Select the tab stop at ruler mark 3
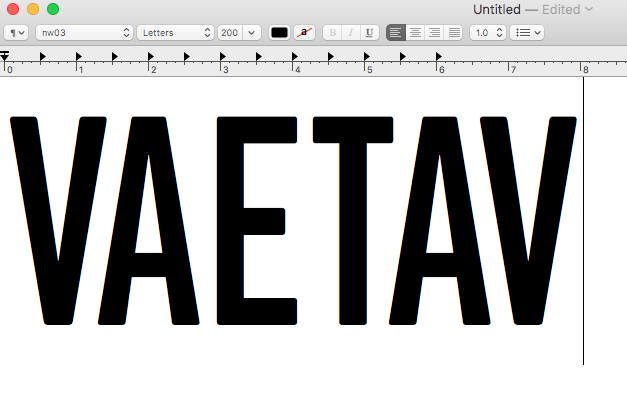Screen dimensions: 627x398 coord(223,56)
